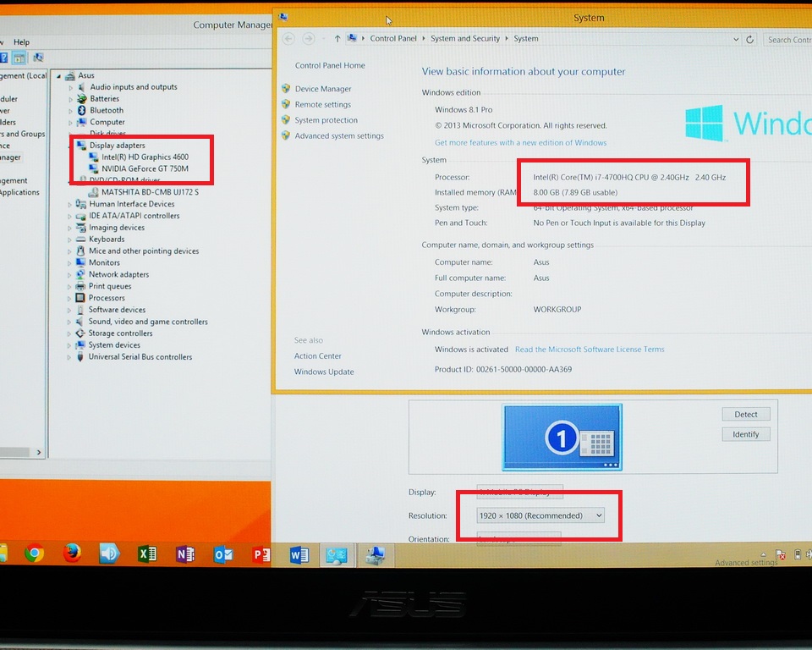Click the NVIDIA GeForce GT 750M icon
Viewport: 812px width, 650px height.
click(94, 168)
